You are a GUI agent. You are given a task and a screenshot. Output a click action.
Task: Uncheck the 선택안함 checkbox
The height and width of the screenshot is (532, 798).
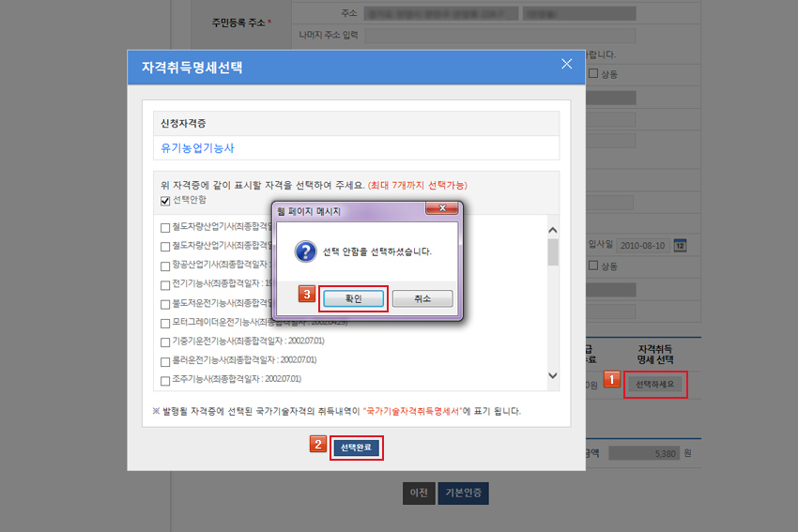tap(165, 201)
